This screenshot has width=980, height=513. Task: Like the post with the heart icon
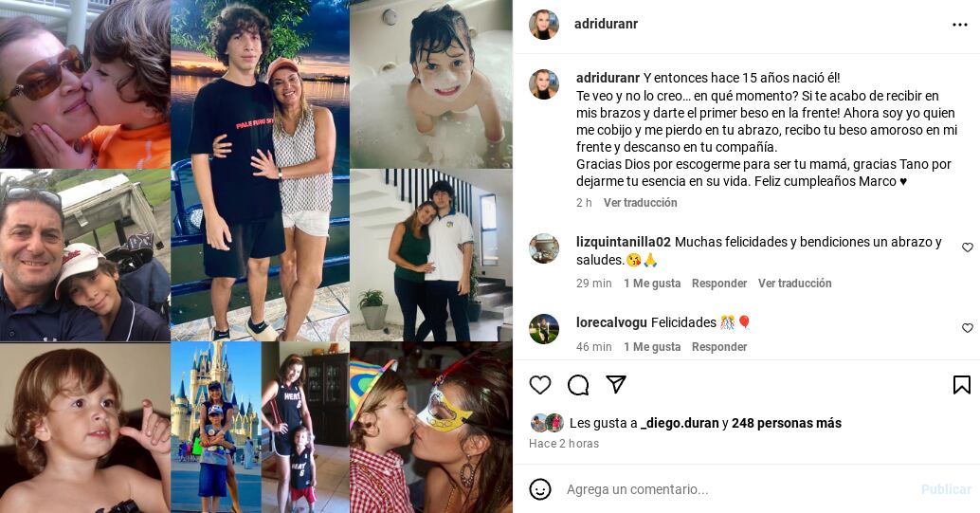(540, 385)
